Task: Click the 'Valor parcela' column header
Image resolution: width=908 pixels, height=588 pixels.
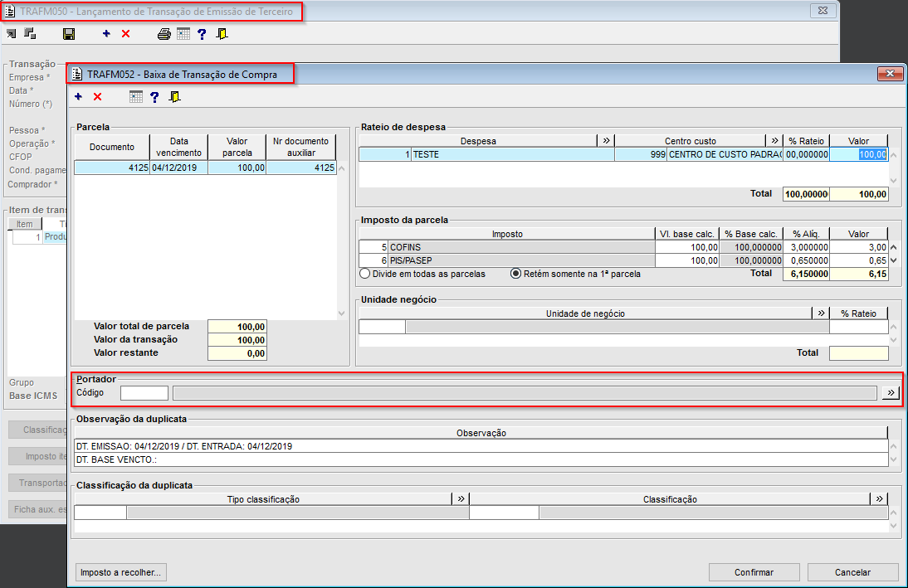Action: pyautogui.click(x=237, y=147)
